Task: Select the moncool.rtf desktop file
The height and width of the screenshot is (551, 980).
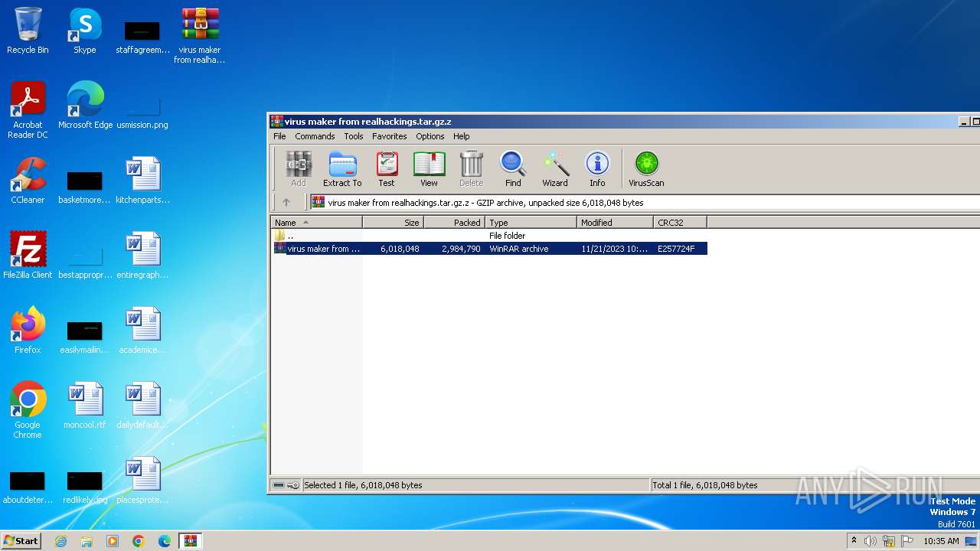Action: click(85, 406)
